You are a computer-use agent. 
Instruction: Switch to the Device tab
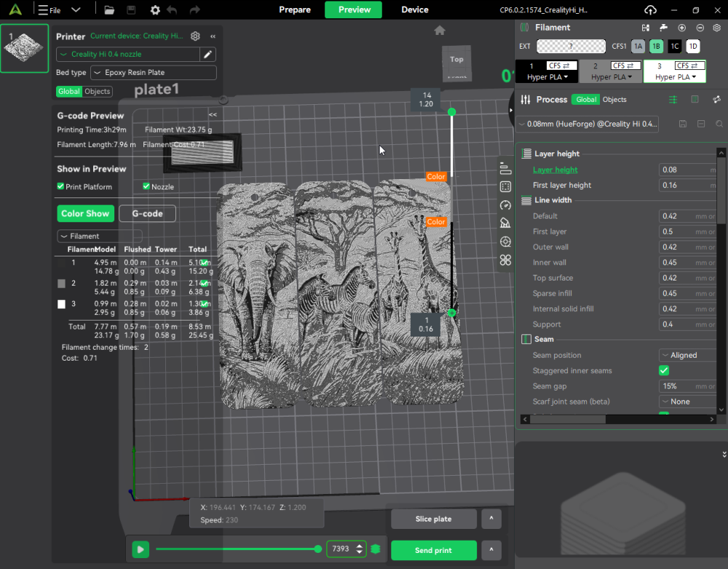pyautogui.click(x=415, y=9)
